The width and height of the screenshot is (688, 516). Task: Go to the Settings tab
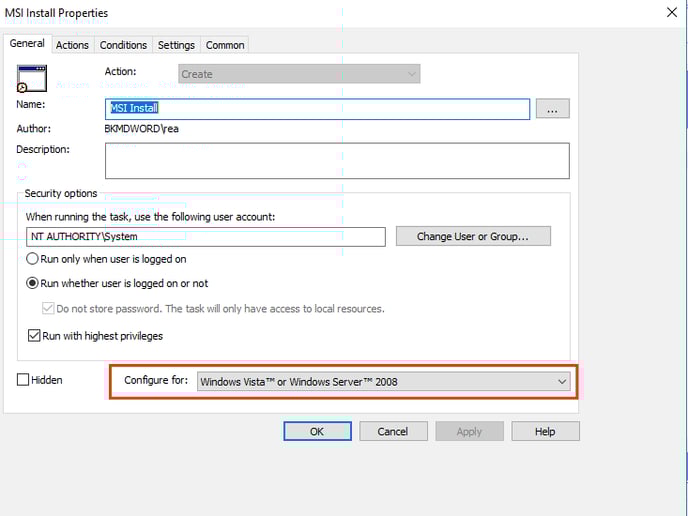coord(176,45)
